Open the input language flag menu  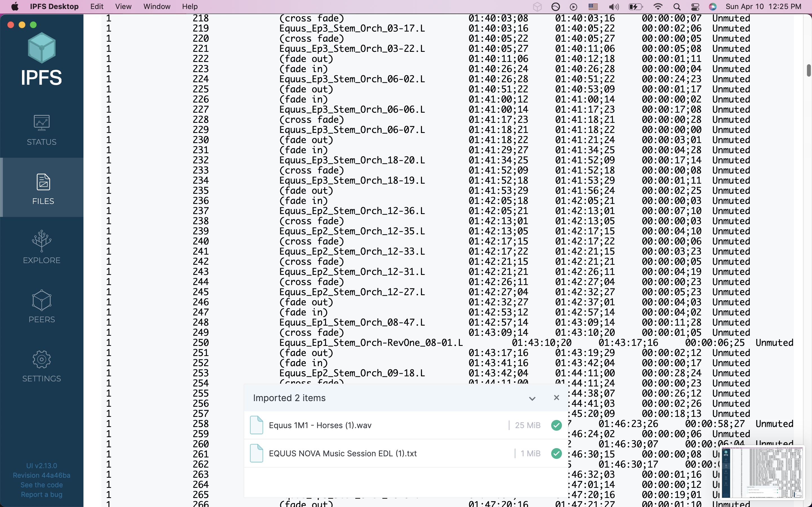593,7
